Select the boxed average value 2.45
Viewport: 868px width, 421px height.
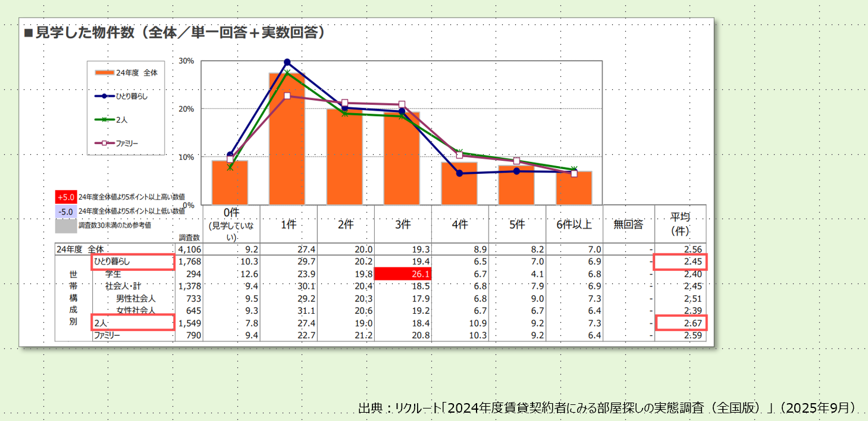[681, 262]
